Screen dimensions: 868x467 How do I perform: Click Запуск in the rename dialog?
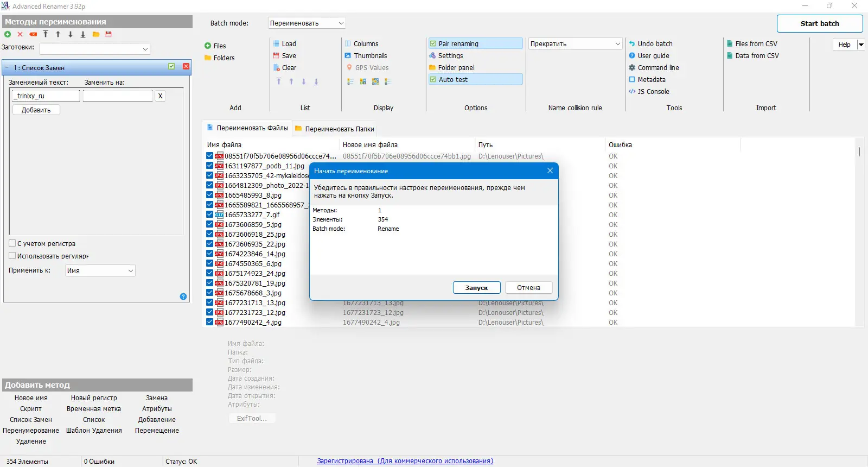click(477, 288)
